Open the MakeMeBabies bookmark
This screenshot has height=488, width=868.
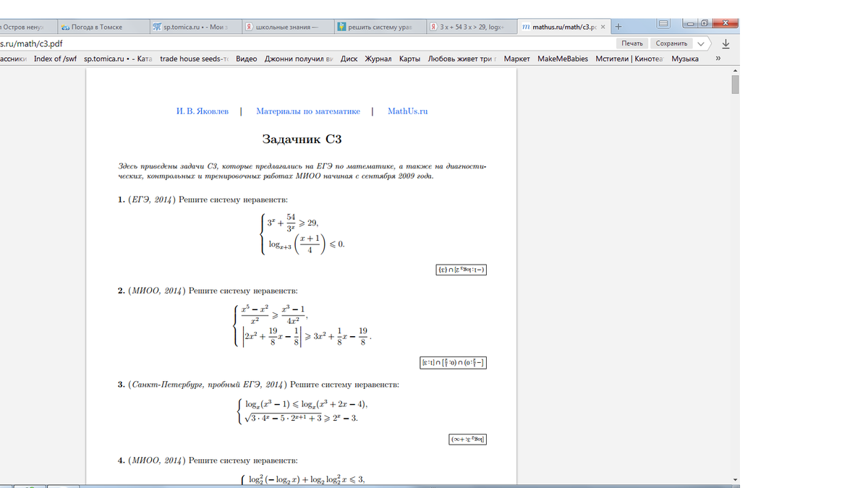coord(563,59)
